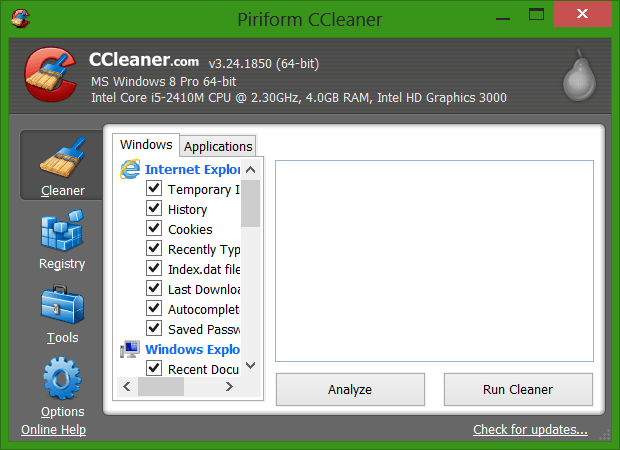Click MS Windows 8 Pro 64-bit text

163,82
